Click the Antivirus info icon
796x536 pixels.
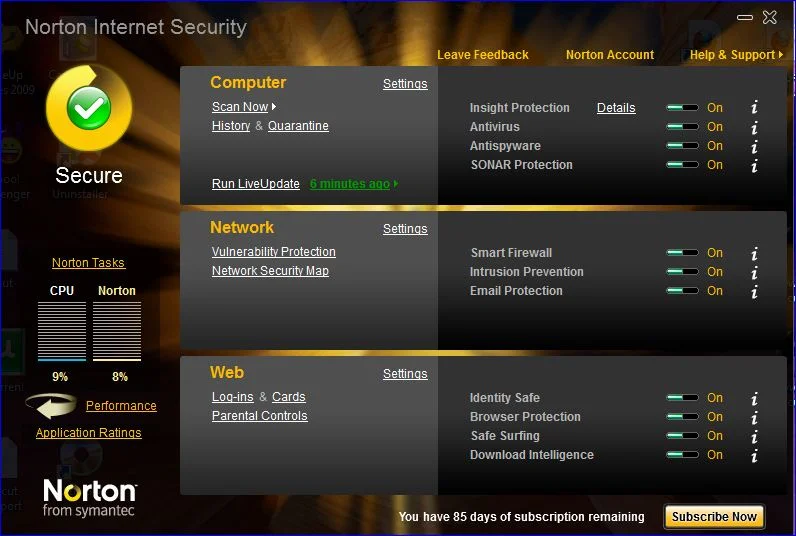coord(754,127)
